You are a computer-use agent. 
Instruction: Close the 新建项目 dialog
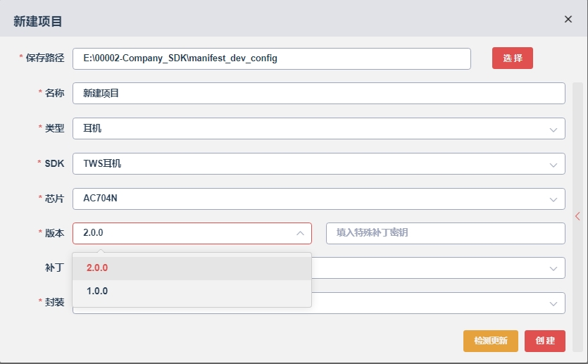(x=568, y=19)
